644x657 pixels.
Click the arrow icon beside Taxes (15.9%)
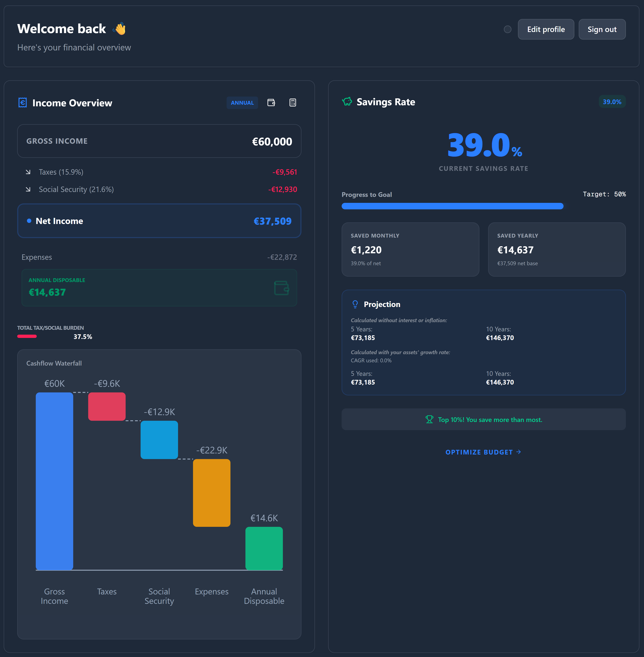pos(28,172)
